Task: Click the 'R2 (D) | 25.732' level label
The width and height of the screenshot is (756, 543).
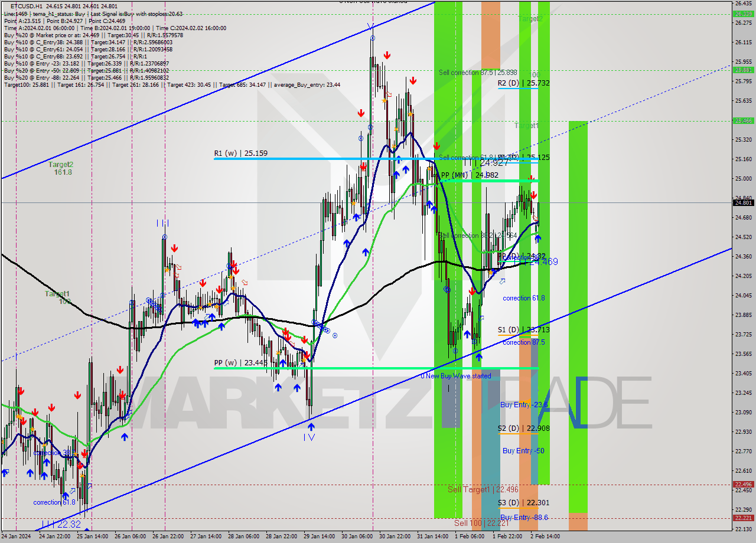Action: 524,83
